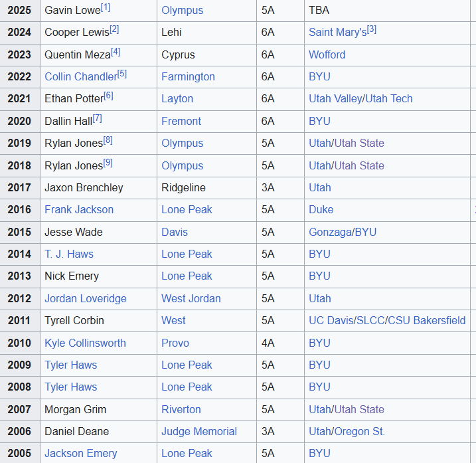Click Utah State in the 2018 row
This screenshot has width=476, height=463.
(359, 165)
